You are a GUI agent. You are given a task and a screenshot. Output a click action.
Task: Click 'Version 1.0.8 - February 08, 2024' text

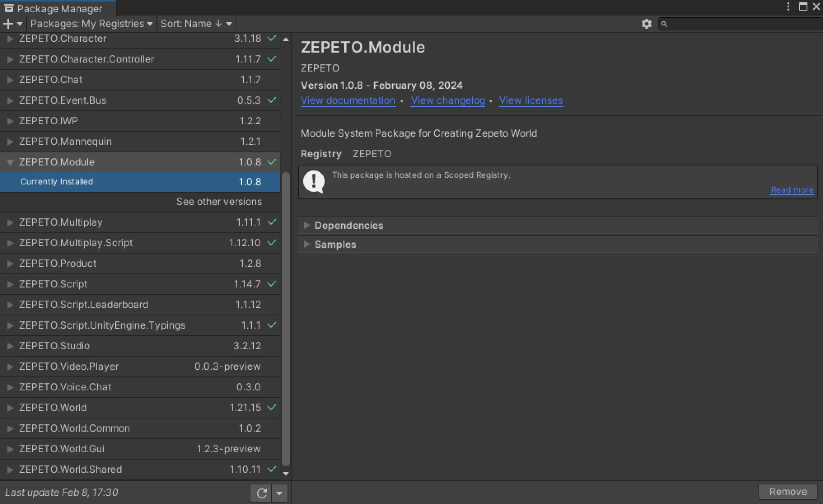click(x=381, y=86)
